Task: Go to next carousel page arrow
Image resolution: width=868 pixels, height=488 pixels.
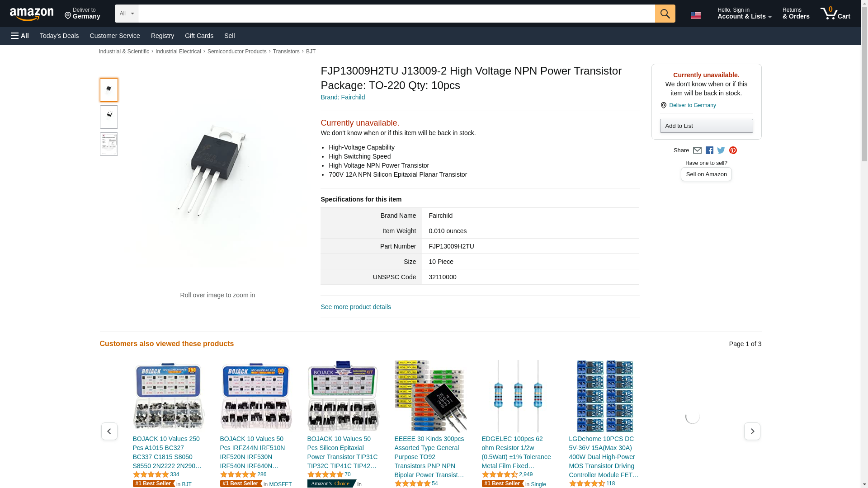Action: 752,432
